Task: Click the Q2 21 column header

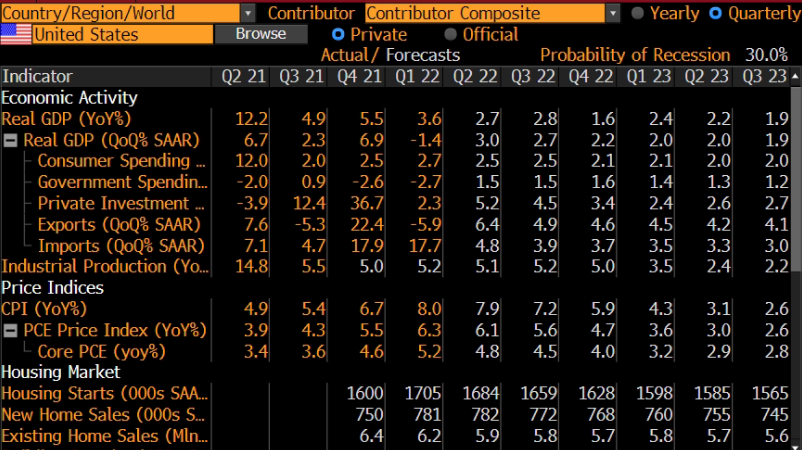Action: tap(243, 76)
